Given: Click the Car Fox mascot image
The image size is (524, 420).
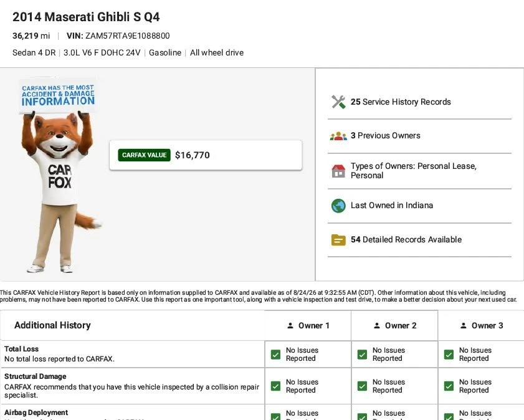Looking at the screenshot, I should (x=60, y=176).
